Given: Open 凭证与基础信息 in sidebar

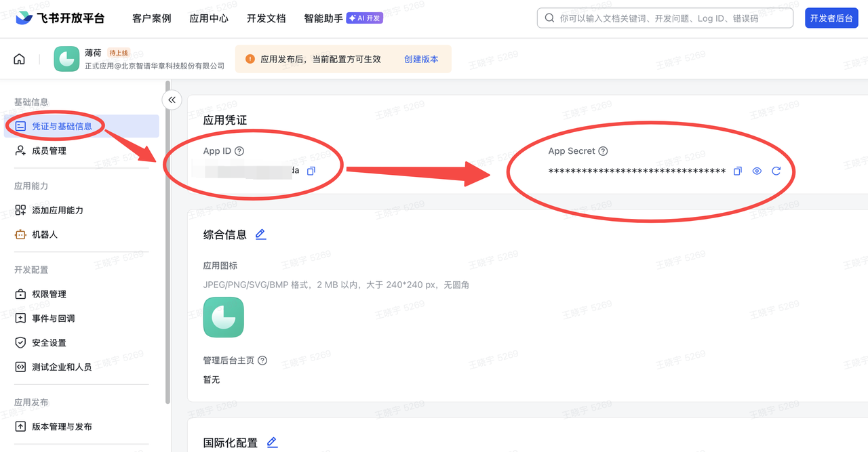Looking at the screenshot, I should [x=62, y=126].
